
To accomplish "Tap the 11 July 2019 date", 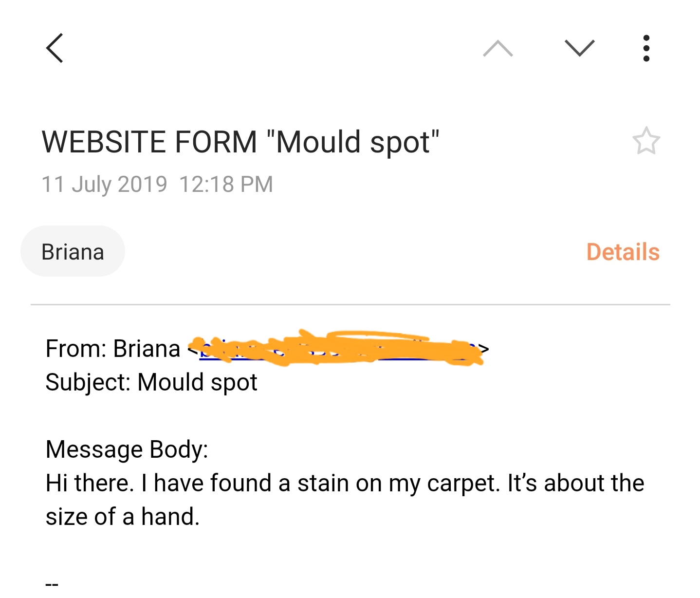I will (x=104, y=184).
